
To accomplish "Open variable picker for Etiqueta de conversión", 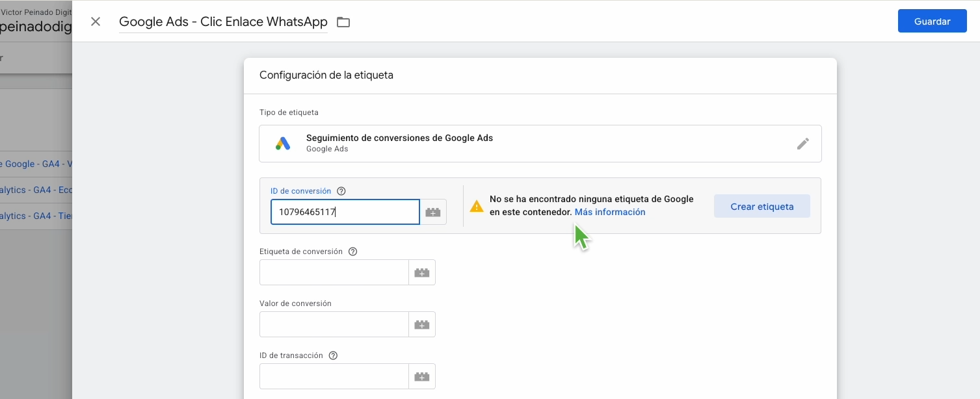I will (x=422, y=272).
